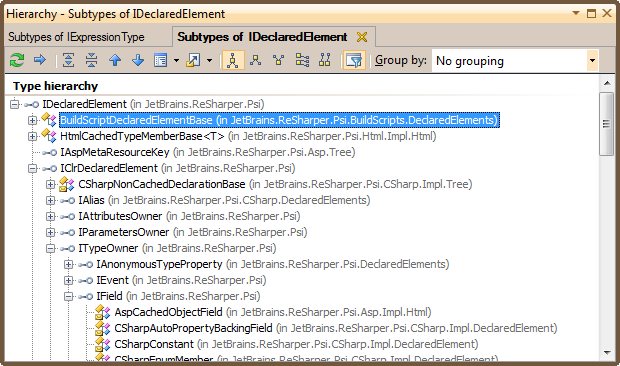Click the vertical scrollbar thumb
This screenshot has height=366, width=620.
(606, 124)
